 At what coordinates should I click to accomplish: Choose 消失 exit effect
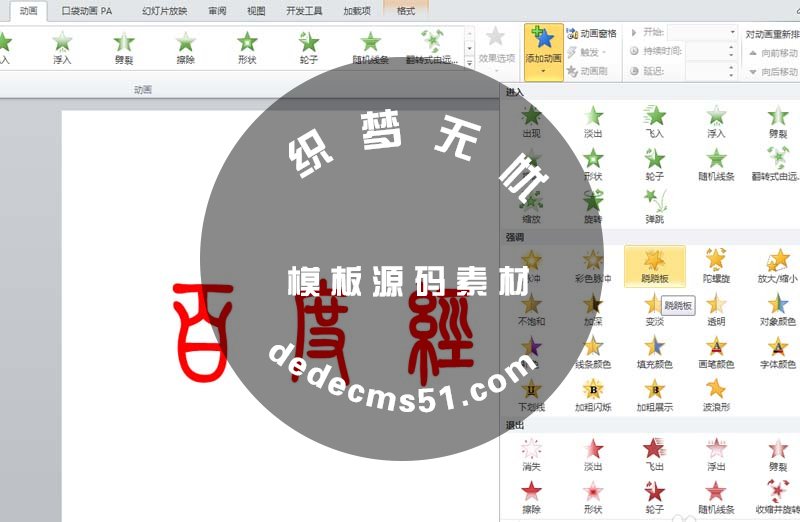pos(531,454)
